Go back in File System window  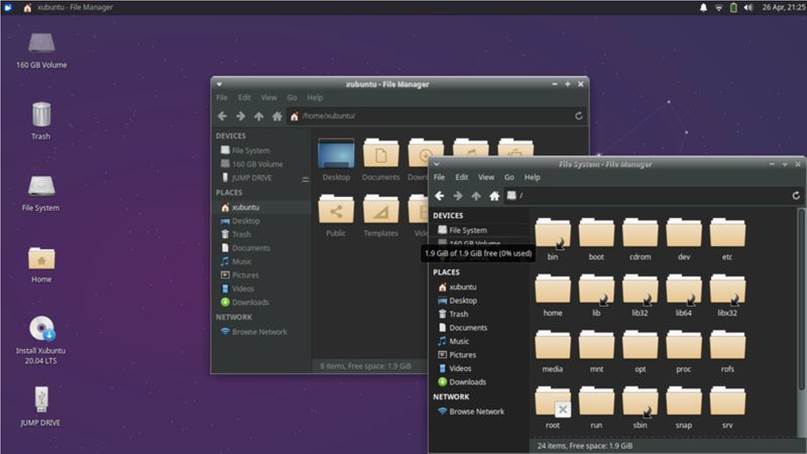pos(439,196)
